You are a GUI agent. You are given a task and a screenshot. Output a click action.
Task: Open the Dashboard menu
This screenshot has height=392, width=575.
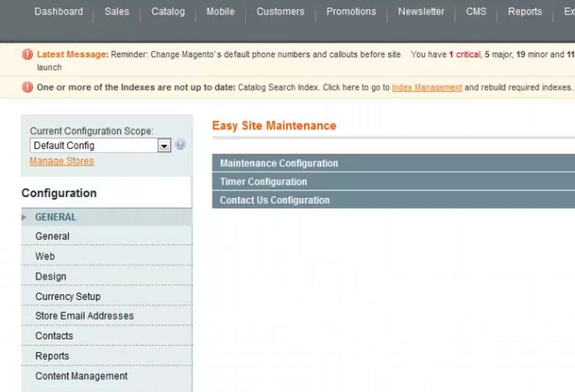click(x=59, y=12)
